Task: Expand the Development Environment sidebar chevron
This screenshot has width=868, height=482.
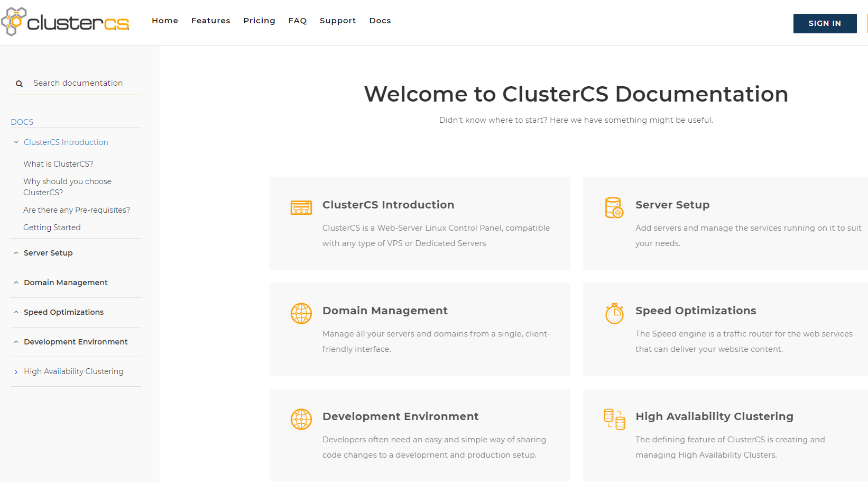Action: point(16,342)
